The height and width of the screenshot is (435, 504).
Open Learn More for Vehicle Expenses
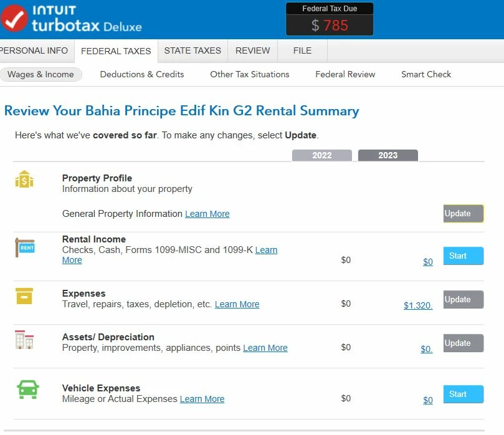pyautogui.click(x=202, y=399)
